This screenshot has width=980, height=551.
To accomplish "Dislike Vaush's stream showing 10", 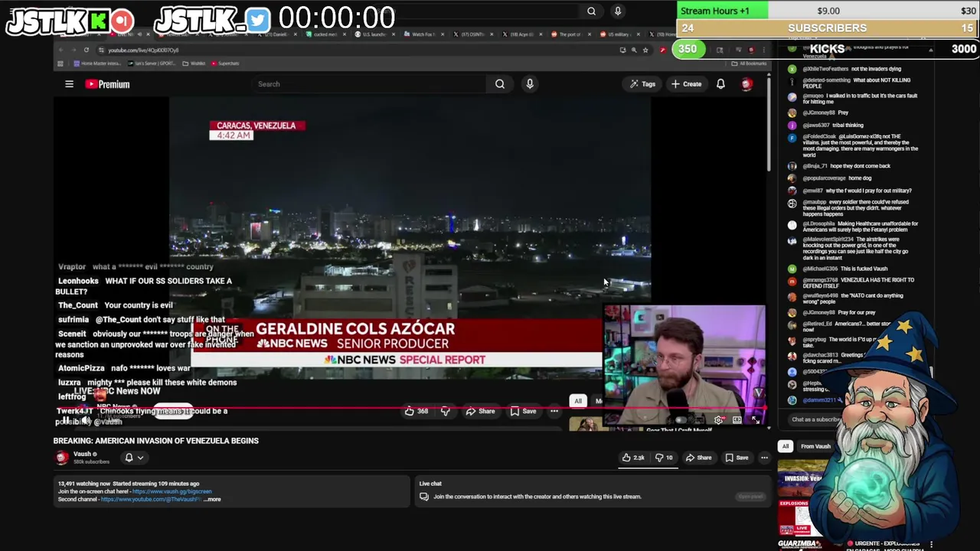I will [664, 458].
